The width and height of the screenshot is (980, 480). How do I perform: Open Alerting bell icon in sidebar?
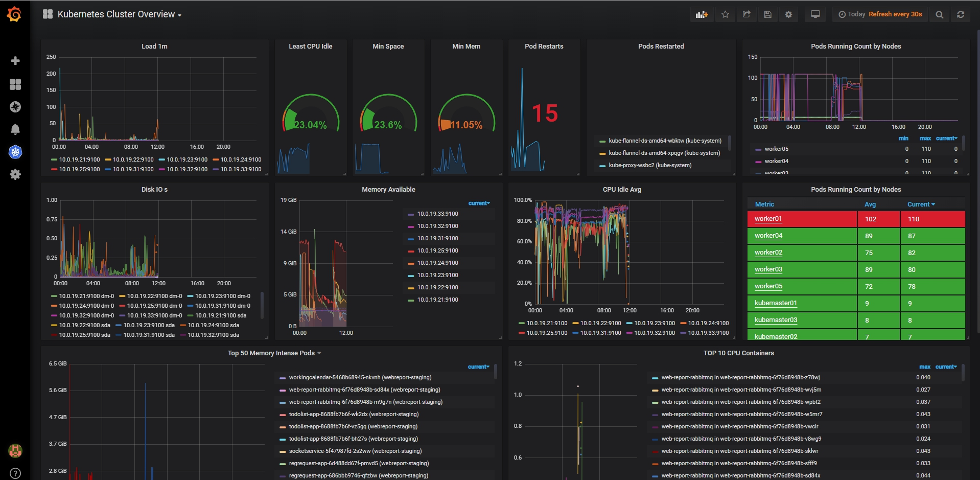(15, 129)
